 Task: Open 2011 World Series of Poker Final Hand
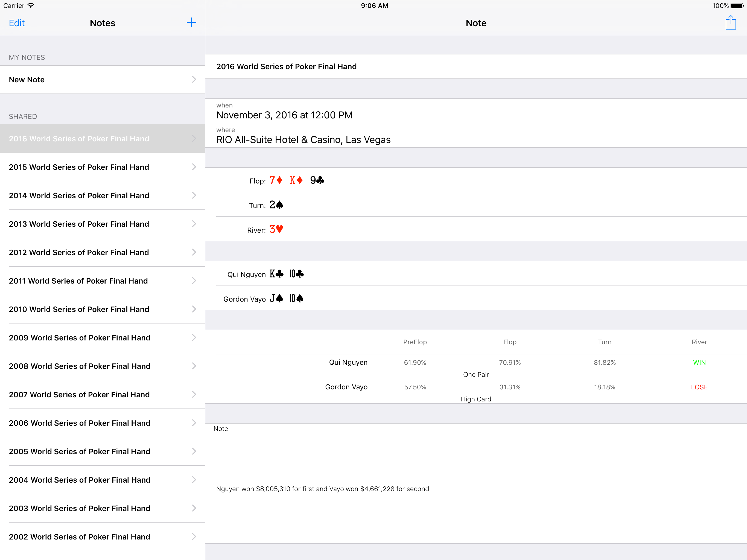tap(78, 281)
